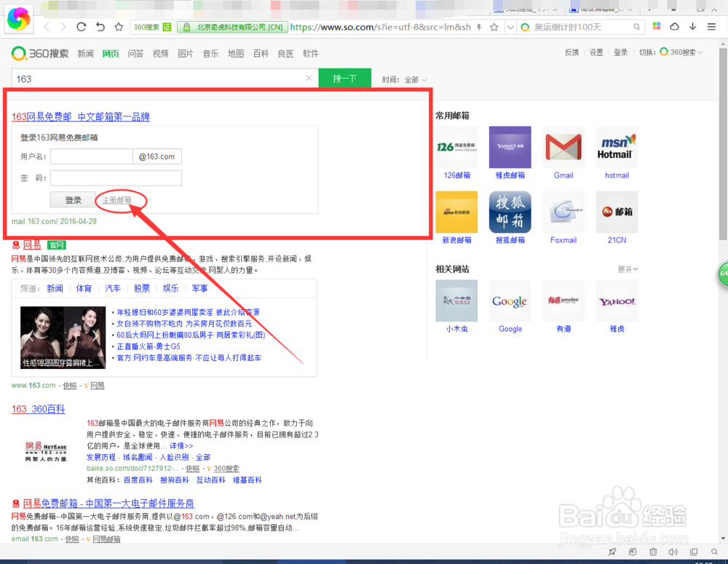
Task: Open the downloads arrow icon
Action: [693, 26]
